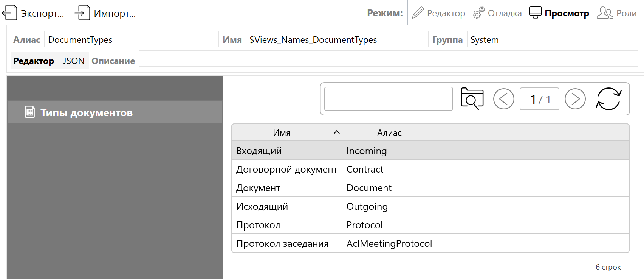Click the table search input field
The width and height of the screenshot is (644, 279).
(388, 99)
